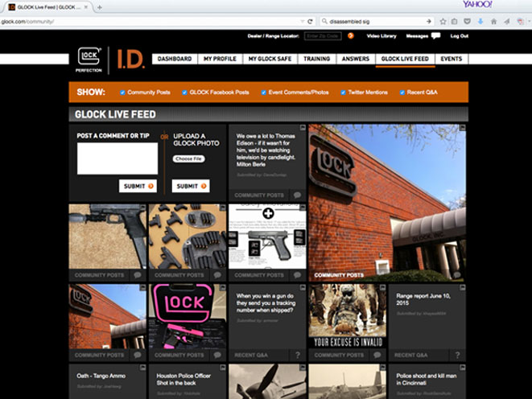Submit the comment or tip
This screenshot has height=399, width=532.
coord(138,186)
